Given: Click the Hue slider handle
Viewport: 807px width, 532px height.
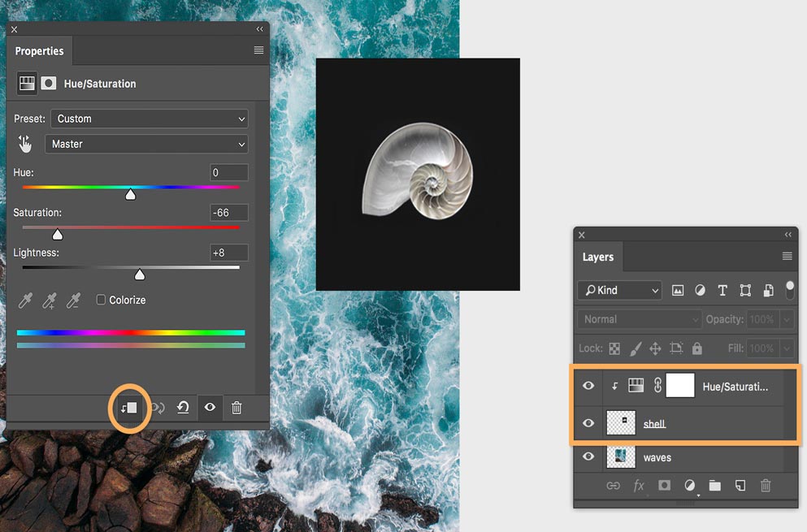Looking at the screenshot, I should click(131, 194).
